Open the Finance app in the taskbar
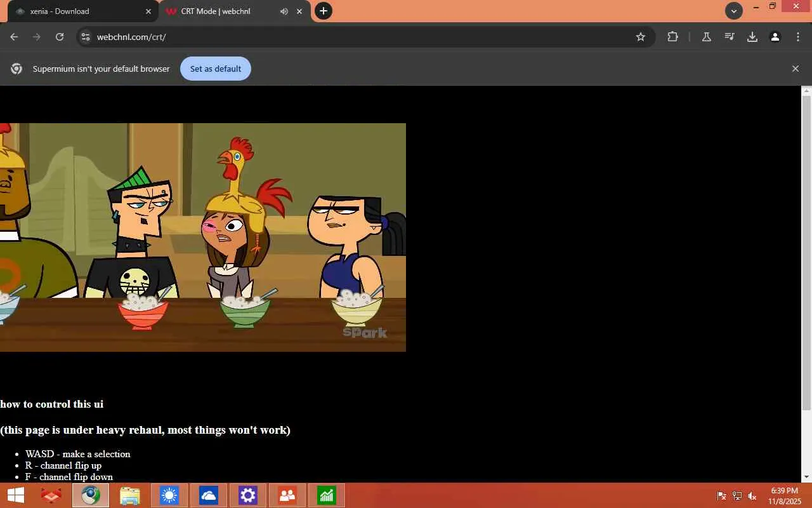 coord(326,495)
